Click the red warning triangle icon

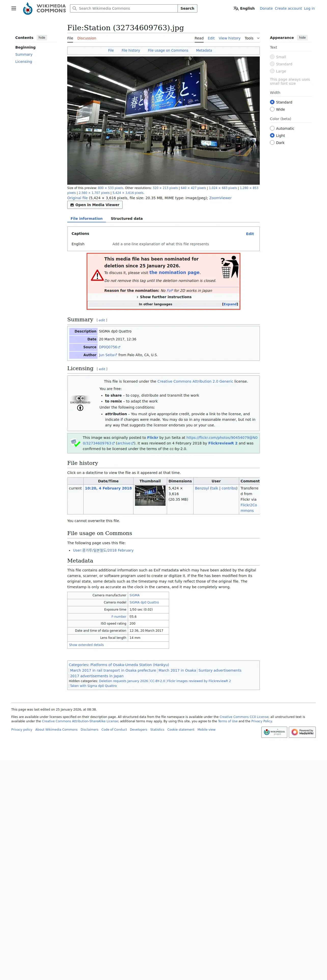97,275
